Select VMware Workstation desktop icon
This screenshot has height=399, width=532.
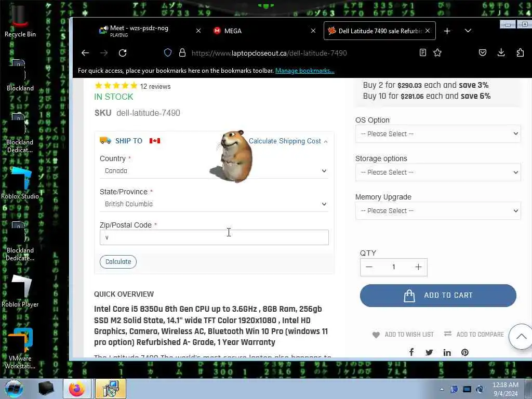pyautogui.click(x=20, y=349)
